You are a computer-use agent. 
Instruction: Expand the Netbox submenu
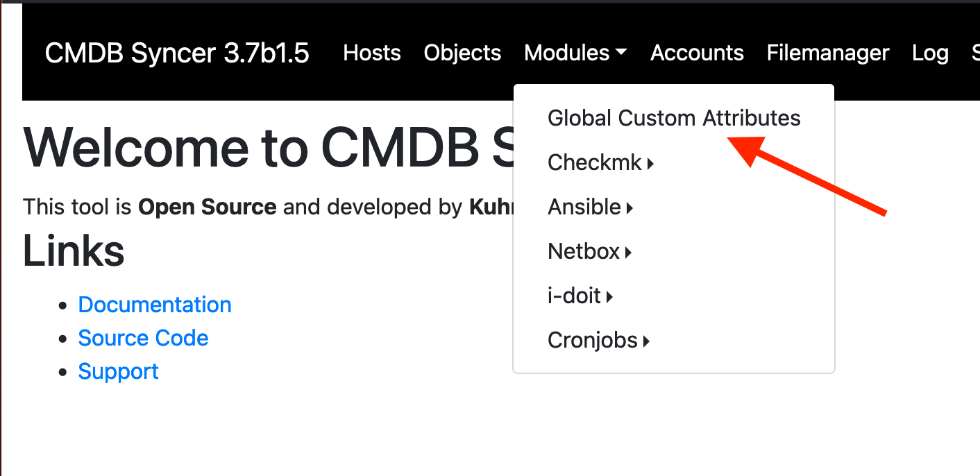589,252
